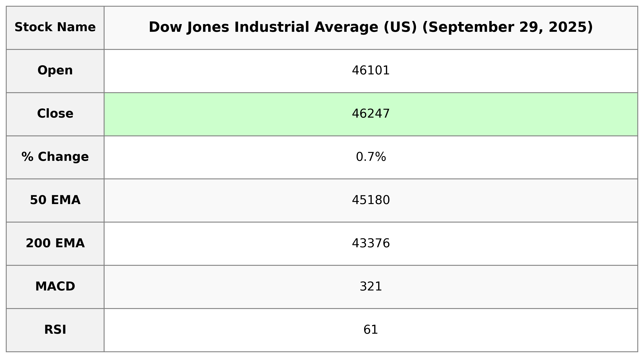This screenshot has height=358, width=644.
Task: Click the (US) marker in the title
Action: click(400, 27)
